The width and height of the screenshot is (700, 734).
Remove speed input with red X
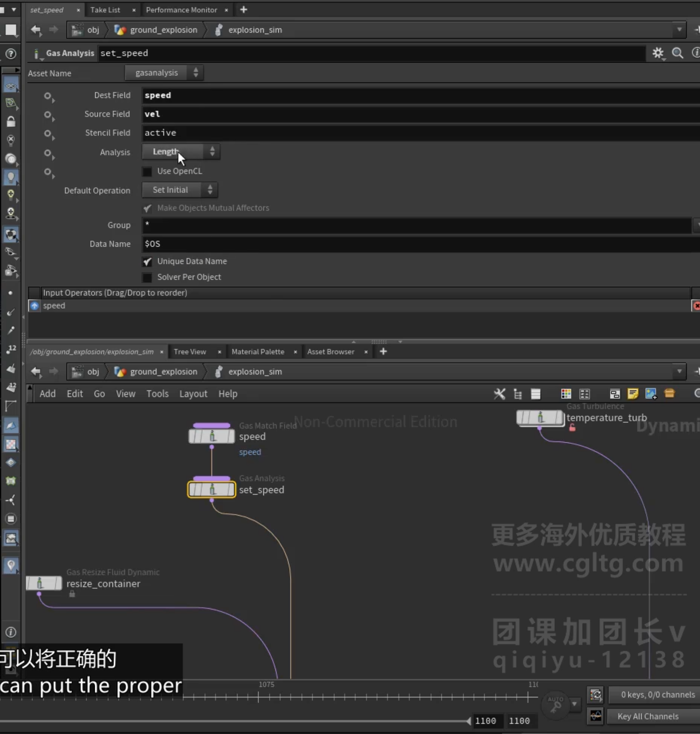696,306
